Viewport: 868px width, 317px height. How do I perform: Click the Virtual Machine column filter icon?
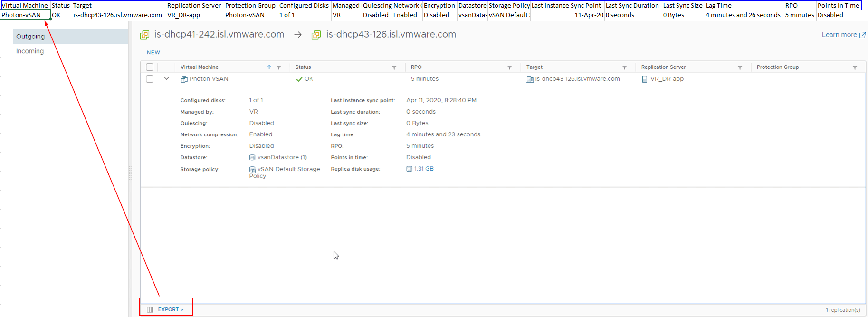click(279, 67)
